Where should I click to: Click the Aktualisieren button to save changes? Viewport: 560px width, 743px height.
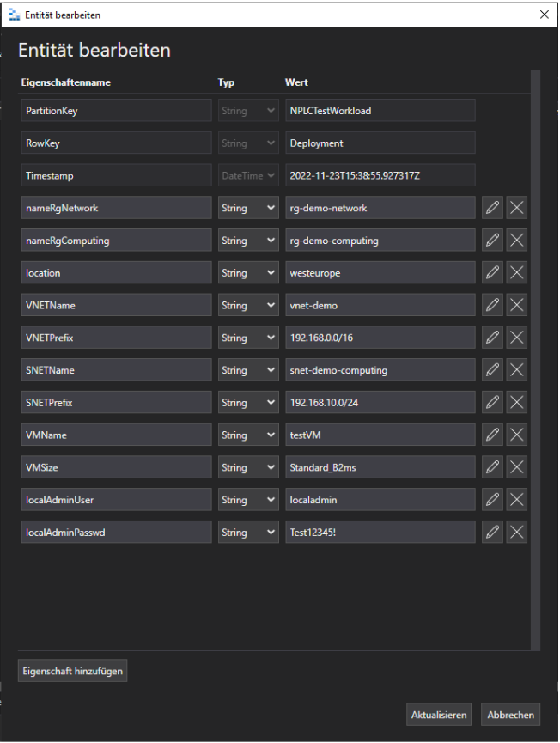tap(438, 714)
